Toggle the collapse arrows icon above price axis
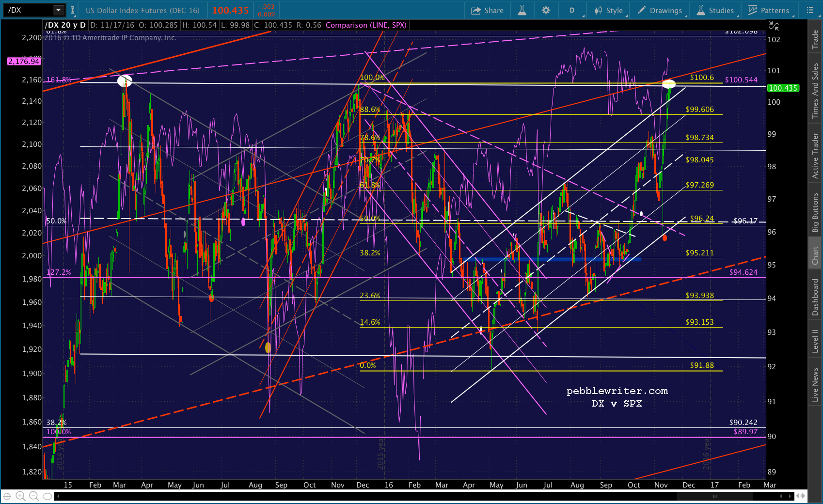The image size is (823, 504). (774, 26)
